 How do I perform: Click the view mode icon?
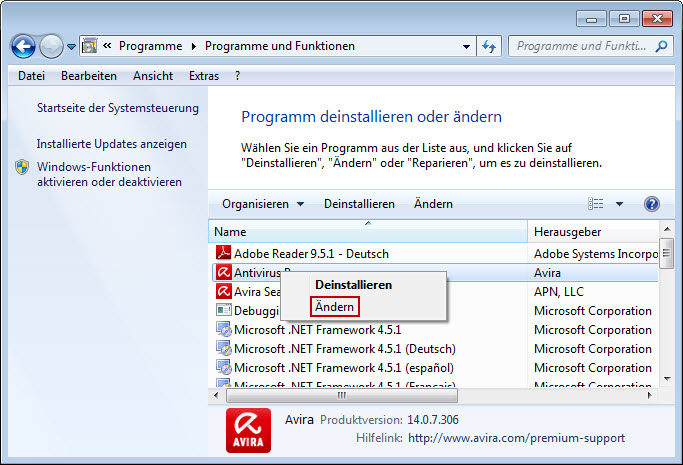click(x=595, y=204)
